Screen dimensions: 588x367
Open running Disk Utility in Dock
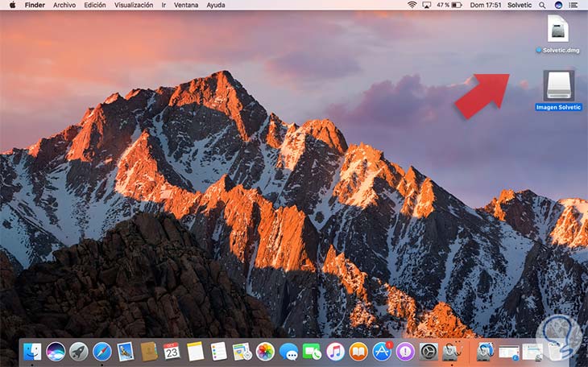point(452,352)
